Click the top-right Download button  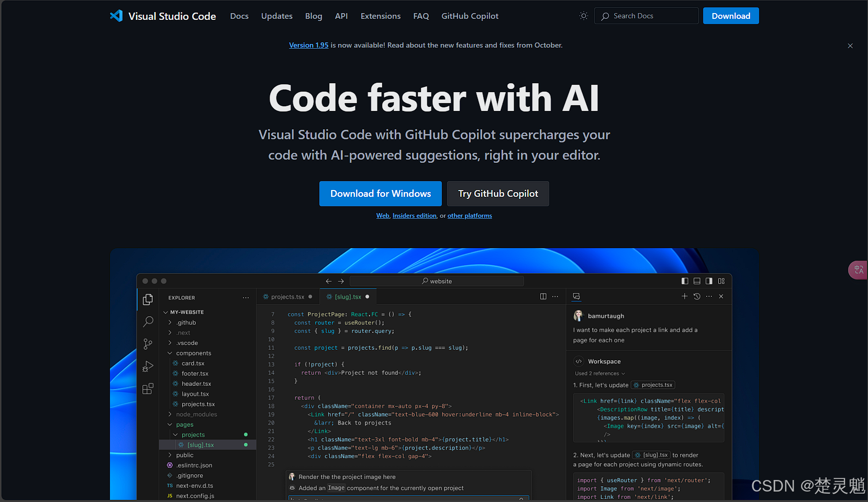(x=731, y=16)
